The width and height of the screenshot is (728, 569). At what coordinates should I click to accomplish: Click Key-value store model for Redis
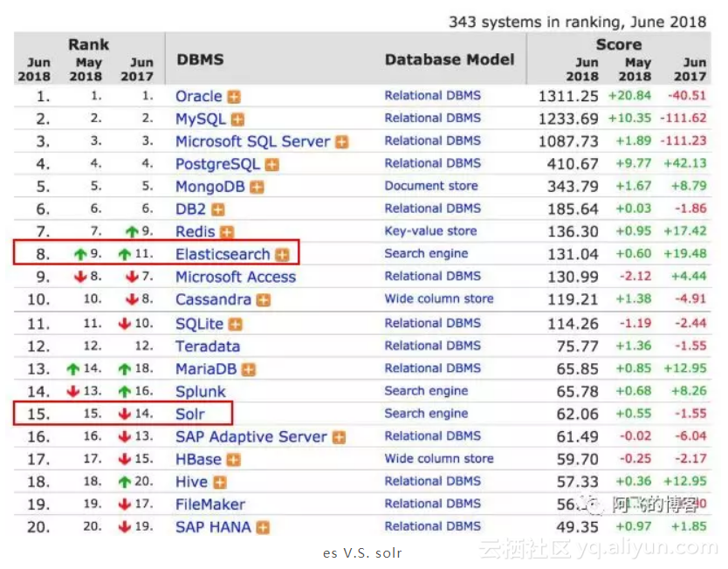[x=430, y=231]
